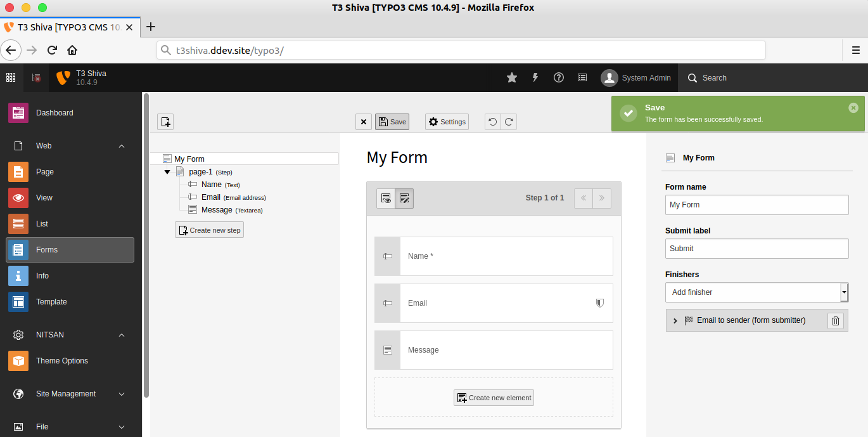This screenshot has height=437, width=868.
Task: Create a new form using the toolbar icon
Action: pos(165,121)
